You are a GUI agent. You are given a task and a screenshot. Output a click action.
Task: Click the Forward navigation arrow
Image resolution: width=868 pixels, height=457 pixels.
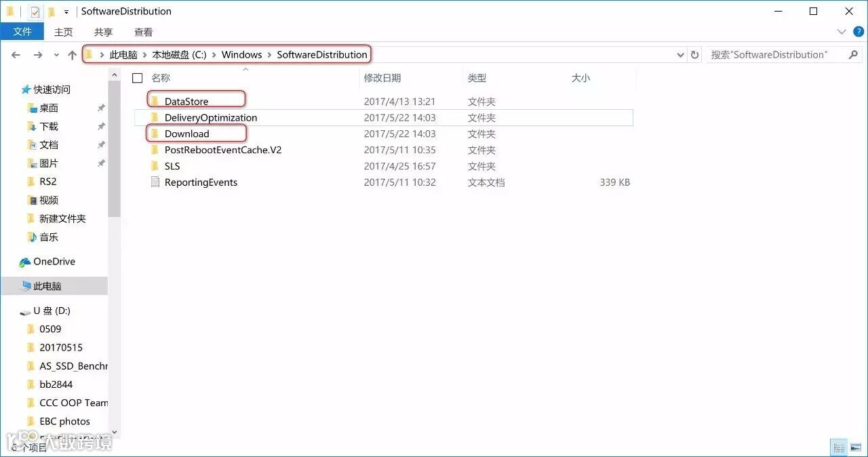(38, 55)
